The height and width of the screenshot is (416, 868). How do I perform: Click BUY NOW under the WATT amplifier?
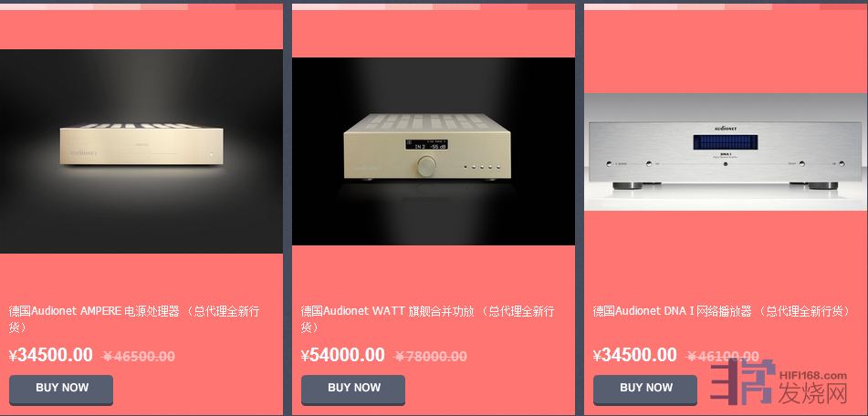pyautogui.click(x=353, y=389)
